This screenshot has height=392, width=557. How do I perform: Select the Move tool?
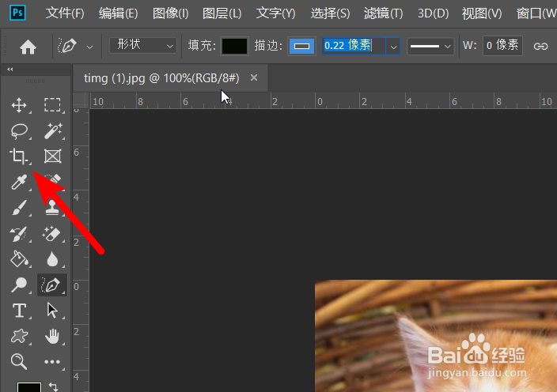pyautogui.click(x=19, y=105)
